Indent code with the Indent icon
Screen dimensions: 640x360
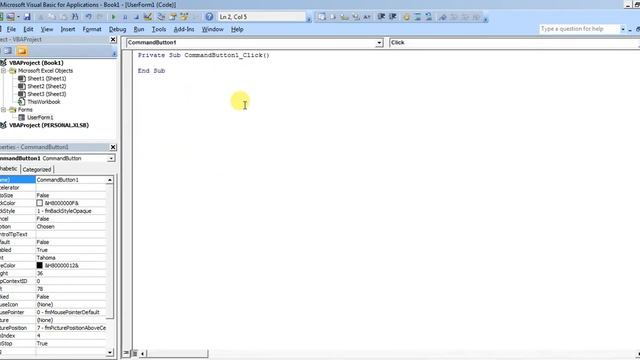coord(381,17)
